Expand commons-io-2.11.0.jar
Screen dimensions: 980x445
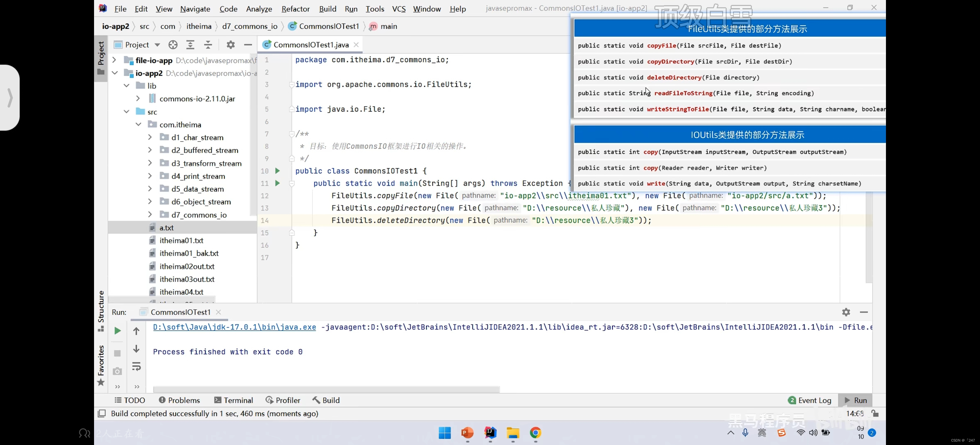tap(138, 99)
